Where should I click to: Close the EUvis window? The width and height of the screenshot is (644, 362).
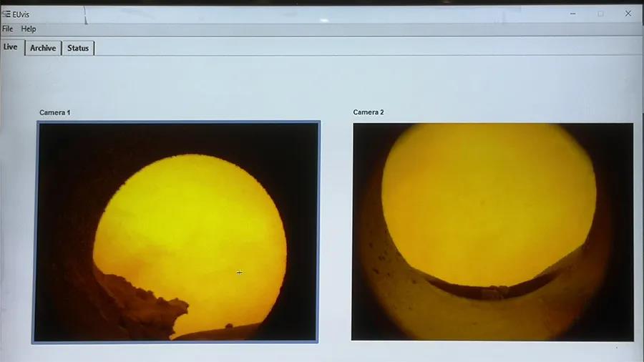tap(628, 14)
